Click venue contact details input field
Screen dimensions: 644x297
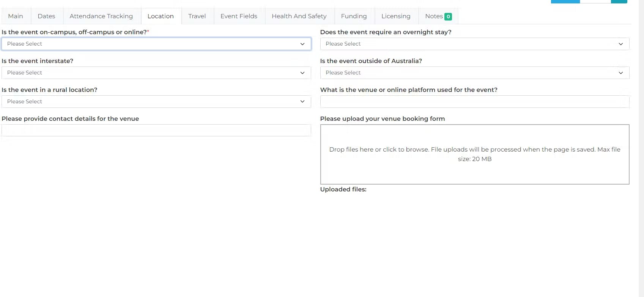(156, 130)
